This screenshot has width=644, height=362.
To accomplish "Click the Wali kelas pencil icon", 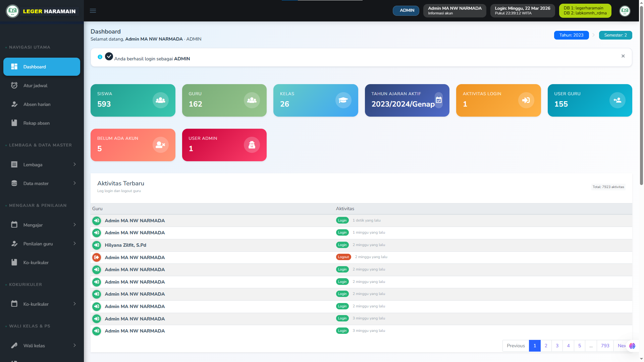I will pyautogui.click(x=14, y=346).
